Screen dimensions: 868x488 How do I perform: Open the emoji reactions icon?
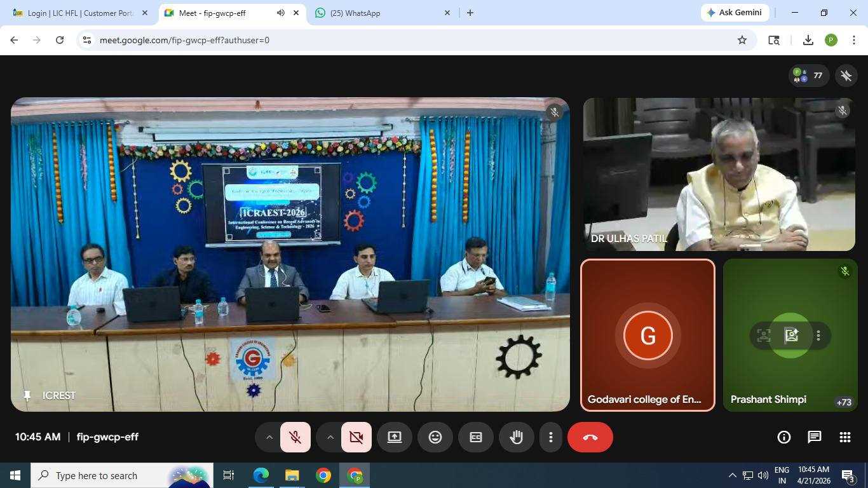point(435,437)
